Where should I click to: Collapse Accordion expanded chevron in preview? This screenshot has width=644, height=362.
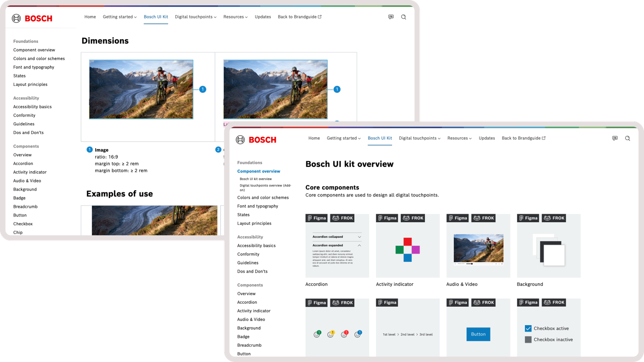[x=359, y=245]
